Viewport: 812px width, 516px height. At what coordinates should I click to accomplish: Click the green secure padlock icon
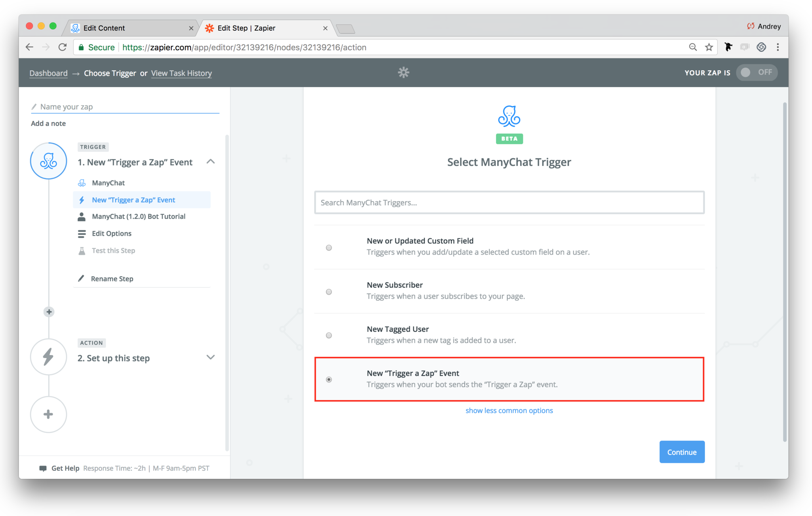pos(81,47)
